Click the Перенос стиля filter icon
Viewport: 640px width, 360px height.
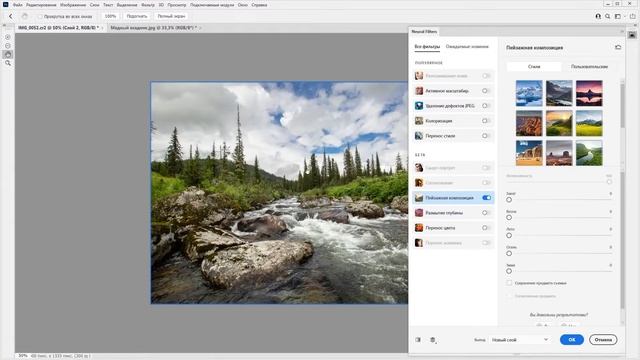(x=419, y=136)
